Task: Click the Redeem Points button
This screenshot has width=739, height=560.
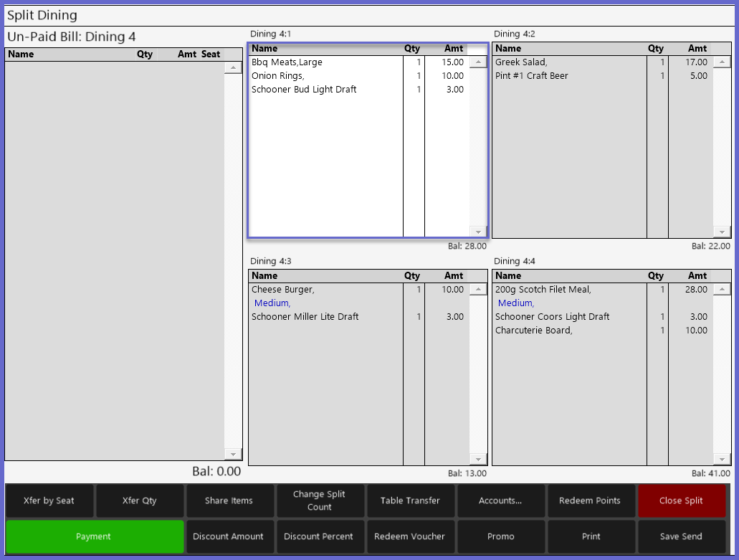Action: [590, 500]
